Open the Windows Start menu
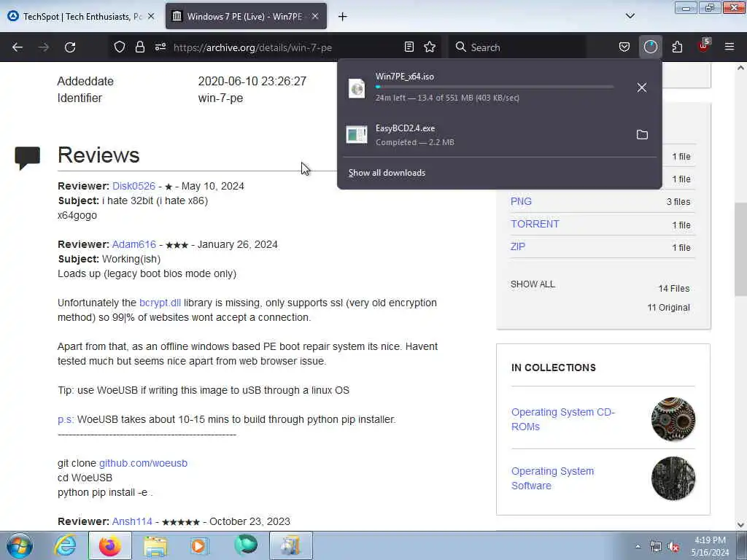Screen dimensions: 747x560 20,545
